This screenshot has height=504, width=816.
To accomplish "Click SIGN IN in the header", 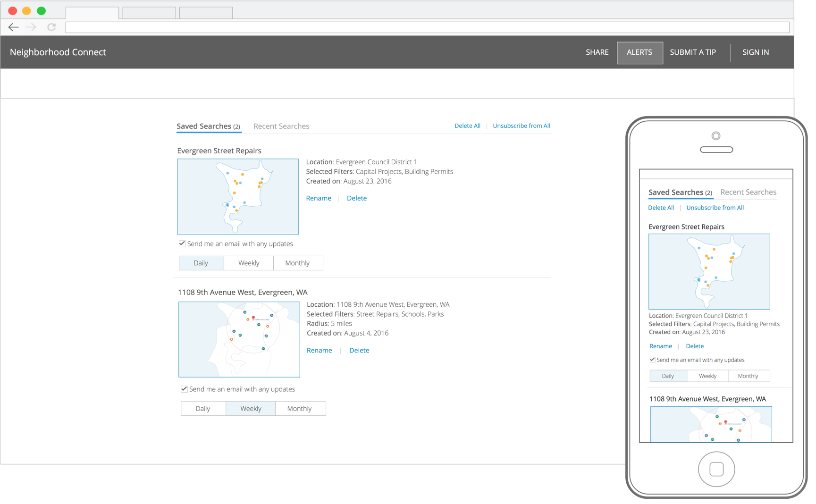I will click(756, 52).
